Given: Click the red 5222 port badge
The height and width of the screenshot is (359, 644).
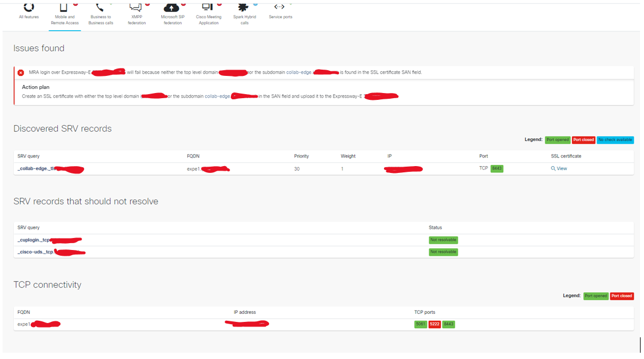Looking at the screenshot, I should tap(434, 324).
